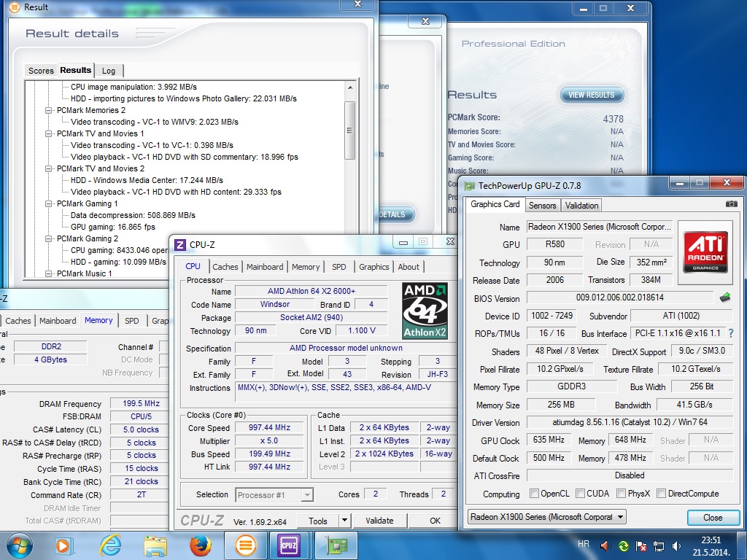Screen dimensions: 747x560
Task: Click the AMD Athlon 64 X2 logo
Action: (x=425, y=311)
